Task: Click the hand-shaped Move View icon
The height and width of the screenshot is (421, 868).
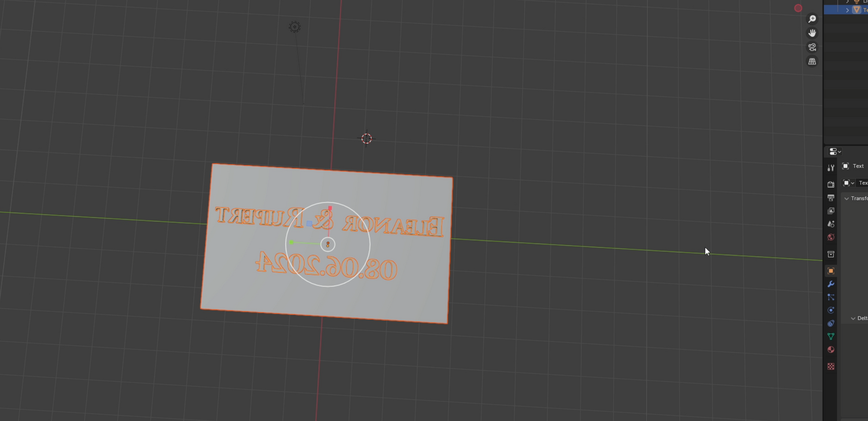Action: (x=812, y=33)
